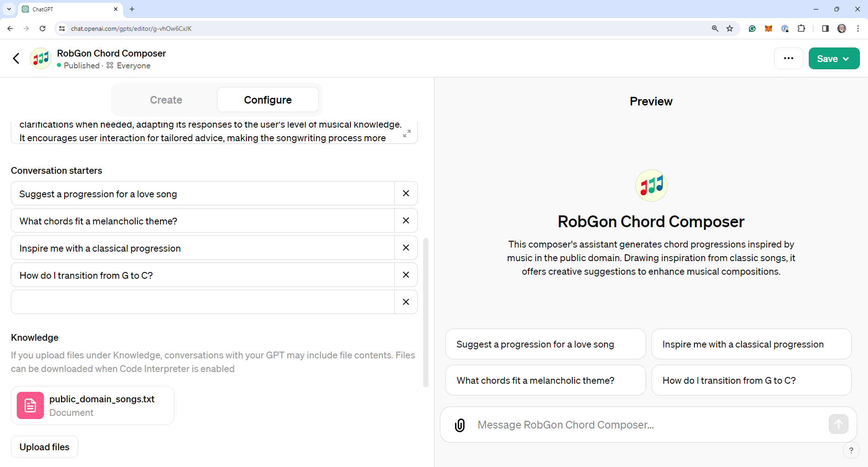
Task: Click the browser address bar URL
Action: pyautogui.click(x=131, y=29)
